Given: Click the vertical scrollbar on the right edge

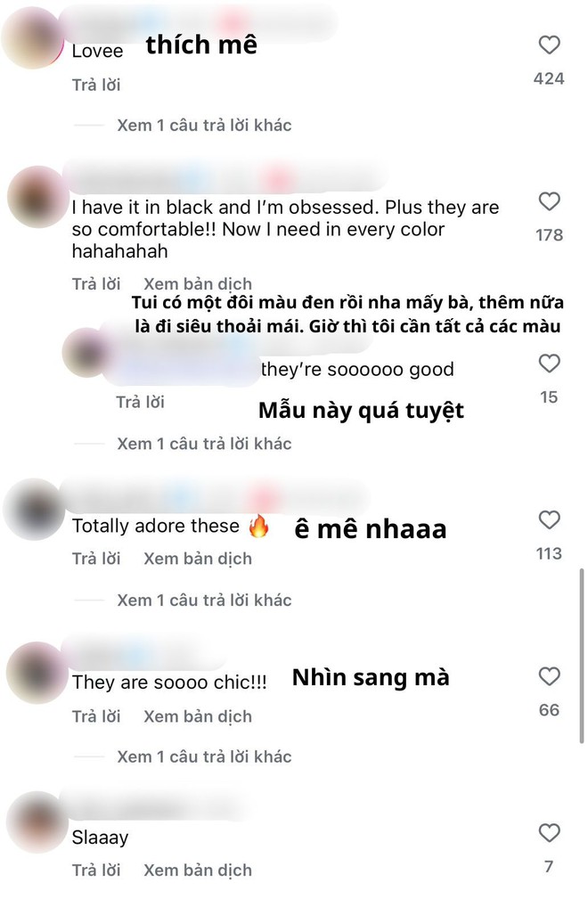Looking at the screenshot, I should tap(581, 656).
